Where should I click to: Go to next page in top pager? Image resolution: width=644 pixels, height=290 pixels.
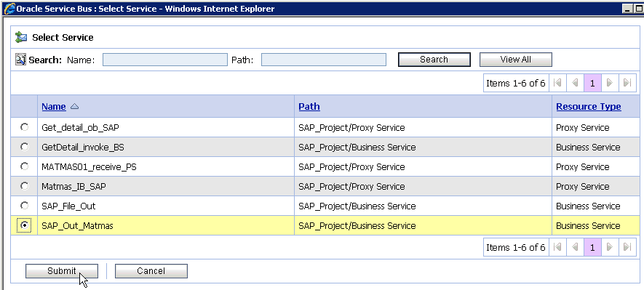[610, 83]
